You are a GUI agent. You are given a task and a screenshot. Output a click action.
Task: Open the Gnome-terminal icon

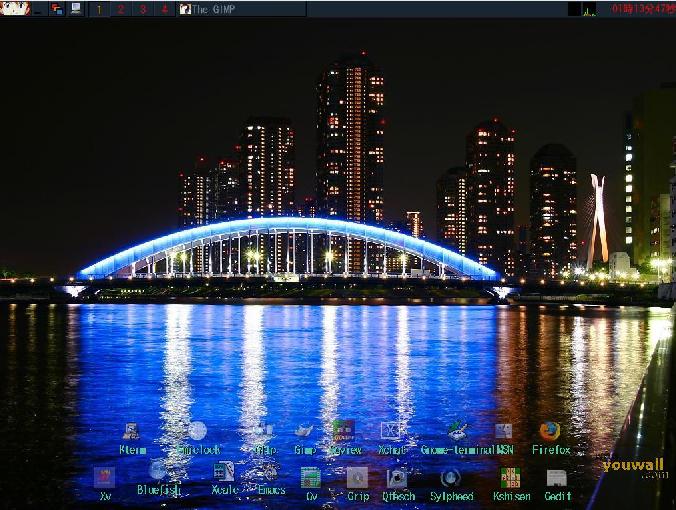click(456, 432)
